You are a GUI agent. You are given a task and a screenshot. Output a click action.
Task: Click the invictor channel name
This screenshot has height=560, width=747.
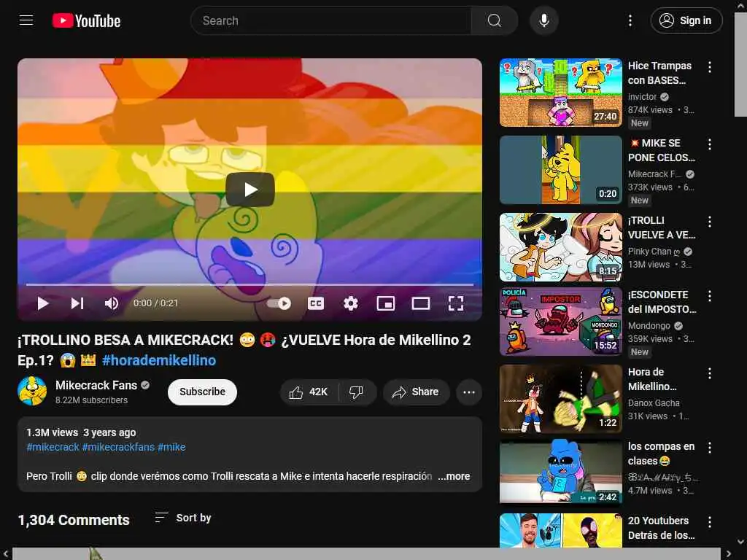coord(642,97)
